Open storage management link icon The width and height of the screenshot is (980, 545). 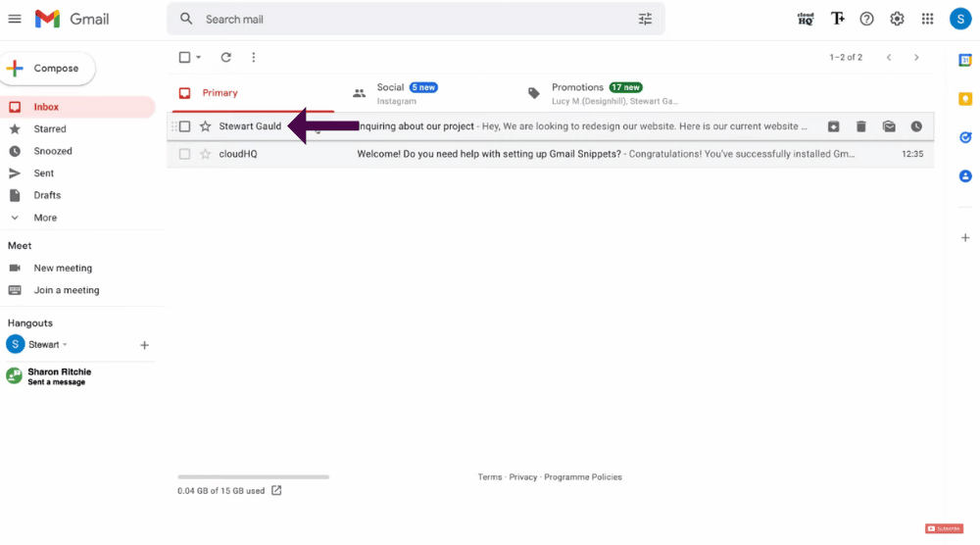tap(276, 491)
